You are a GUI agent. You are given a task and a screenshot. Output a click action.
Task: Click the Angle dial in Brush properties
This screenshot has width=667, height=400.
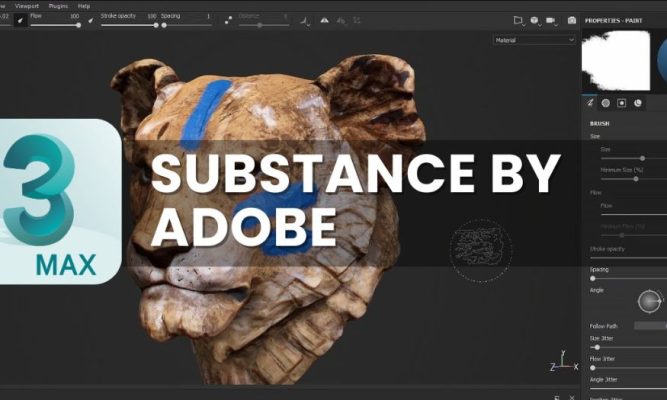651,300
